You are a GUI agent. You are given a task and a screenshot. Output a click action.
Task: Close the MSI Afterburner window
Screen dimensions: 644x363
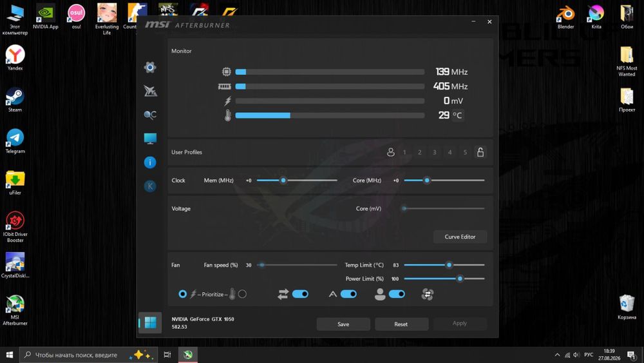click(489, 22)
